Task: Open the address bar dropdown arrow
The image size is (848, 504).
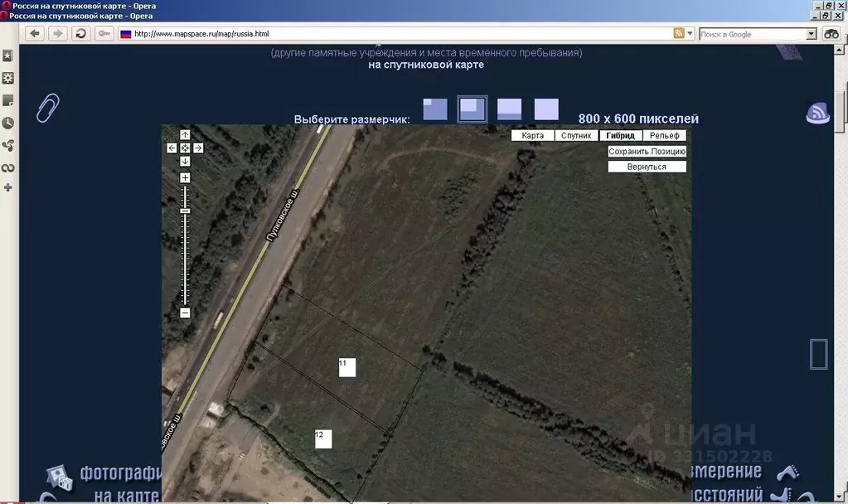Action: 690,33
